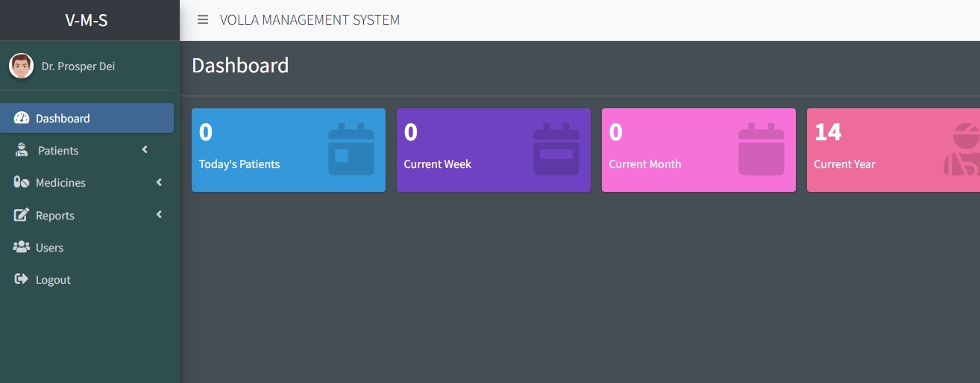The width and height of the screenshot is (980, 383).
Task: Click the Dr. Prosper Dei name
Action: 78,66
